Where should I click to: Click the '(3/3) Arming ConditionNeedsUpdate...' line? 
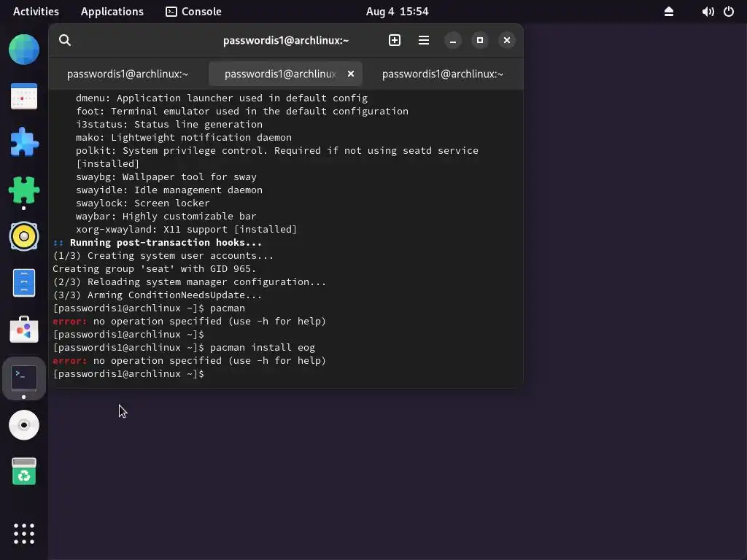pyautogui.click(x=158, y=295)
